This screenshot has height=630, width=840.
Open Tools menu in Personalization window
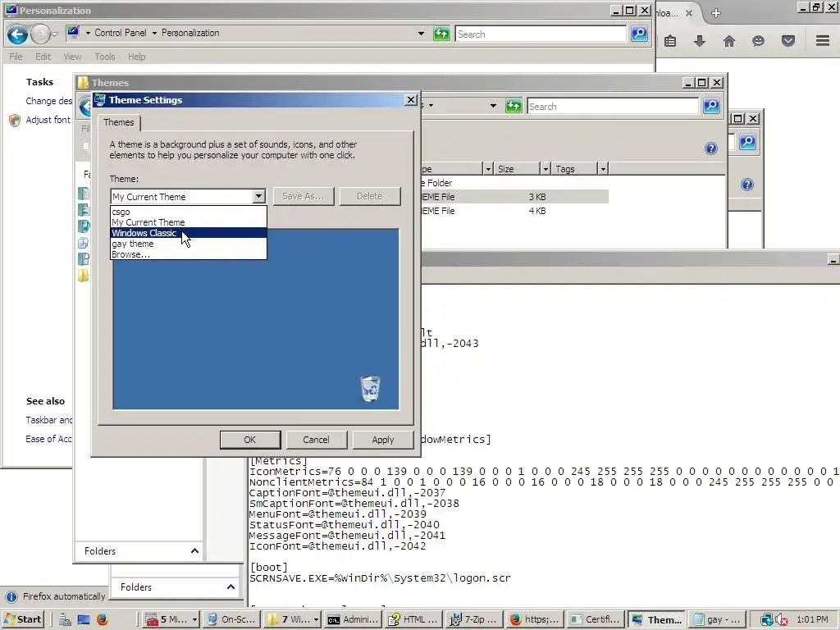(105, 57)
